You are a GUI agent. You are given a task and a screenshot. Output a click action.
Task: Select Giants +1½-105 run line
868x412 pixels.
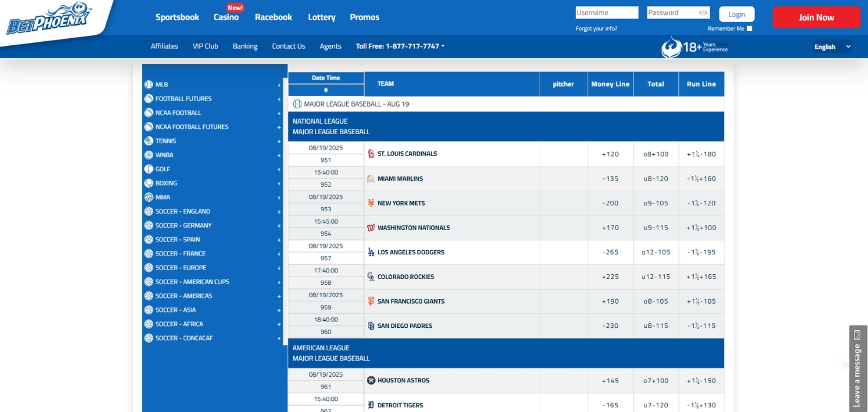tap(701, 301)
